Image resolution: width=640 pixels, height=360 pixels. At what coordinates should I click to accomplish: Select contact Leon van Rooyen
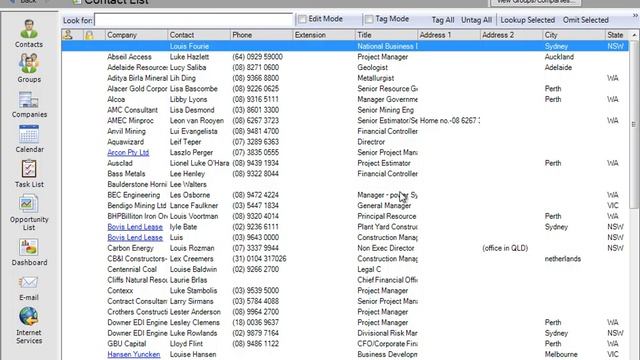point(197,121)
